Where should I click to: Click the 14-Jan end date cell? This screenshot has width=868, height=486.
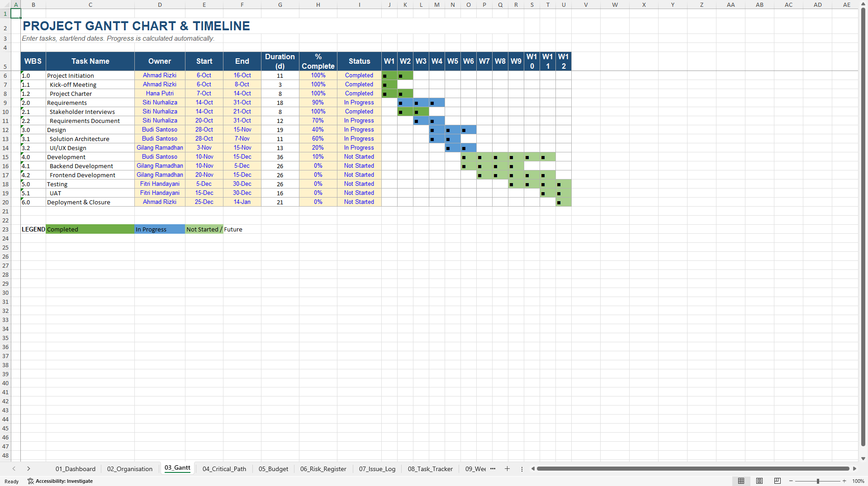pos(242,202)
